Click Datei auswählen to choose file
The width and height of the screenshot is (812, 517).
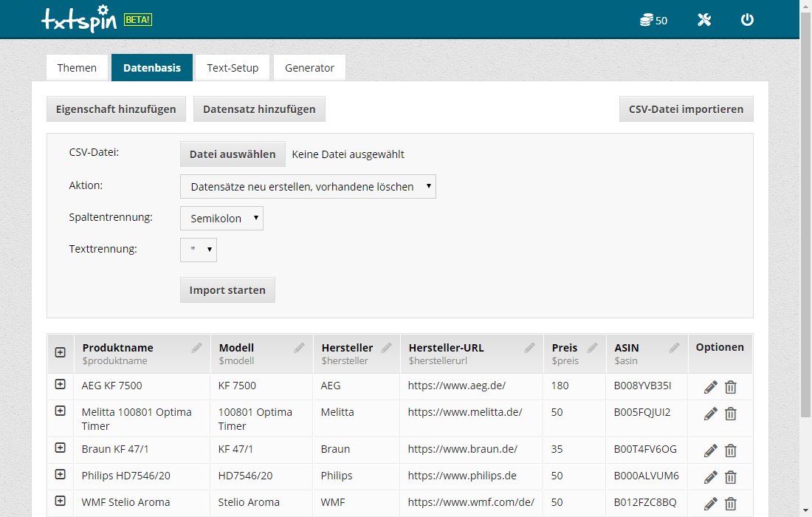[233, 154]
